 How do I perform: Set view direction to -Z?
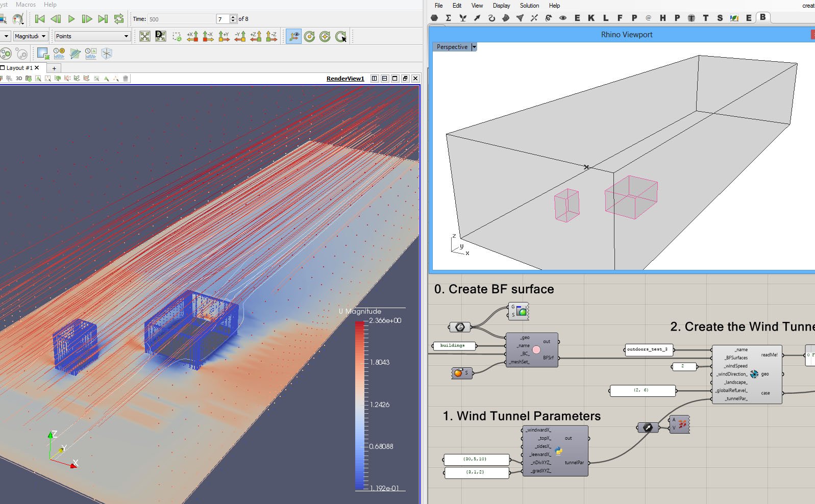point(271,36)
